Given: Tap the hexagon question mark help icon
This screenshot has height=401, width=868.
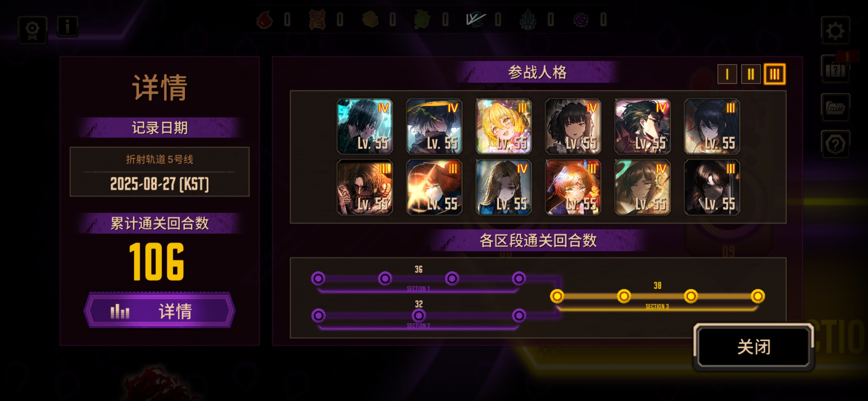Looking at the screenshot, I should (x=835, y=144).
